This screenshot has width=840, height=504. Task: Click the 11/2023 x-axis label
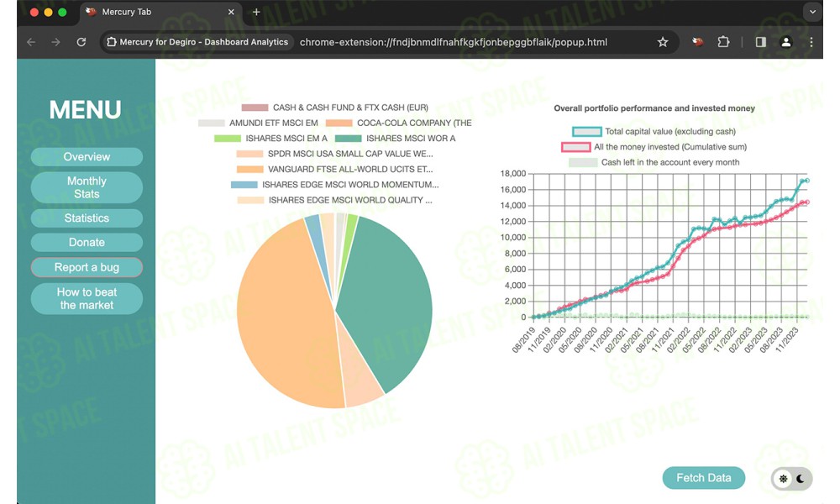click(x=787, y=340)
